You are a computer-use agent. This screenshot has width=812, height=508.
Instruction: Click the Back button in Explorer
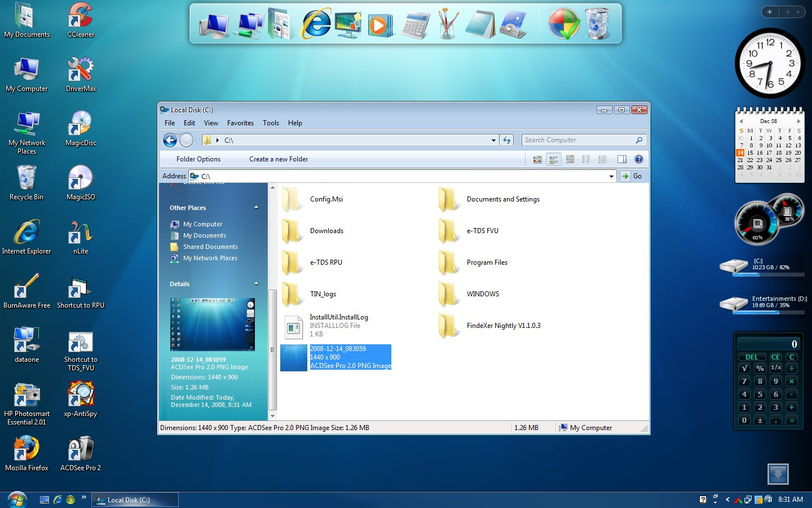click(170, 140)
